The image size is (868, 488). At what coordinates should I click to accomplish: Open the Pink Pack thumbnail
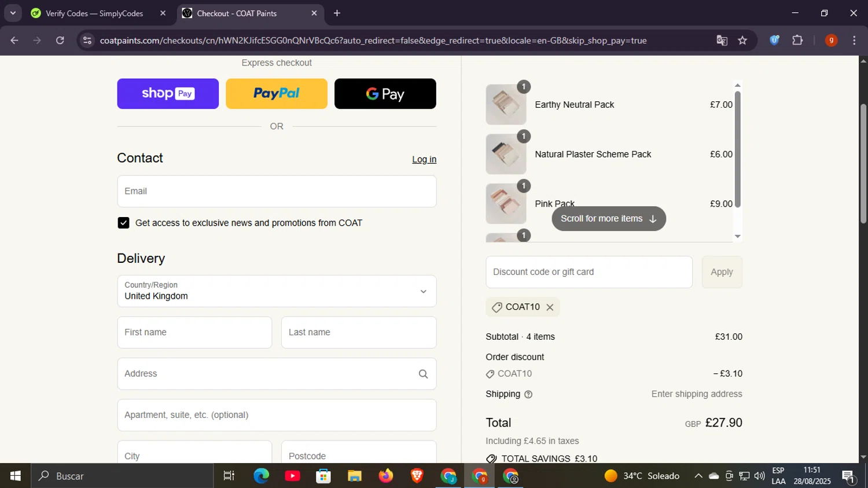click(x=506, y=204)
